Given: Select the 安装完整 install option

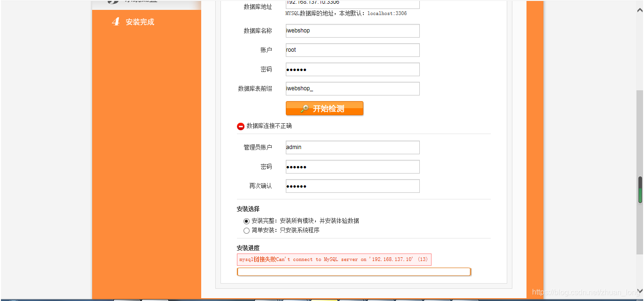Looking at the screenshot, I should 247,222.
